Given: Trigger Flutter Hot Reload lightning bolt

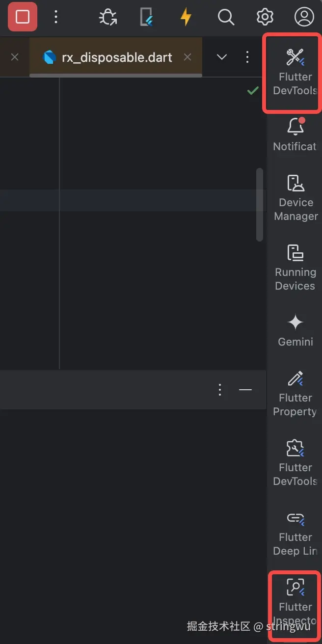Looking at the screenshot, I should (x=186, y=17).
